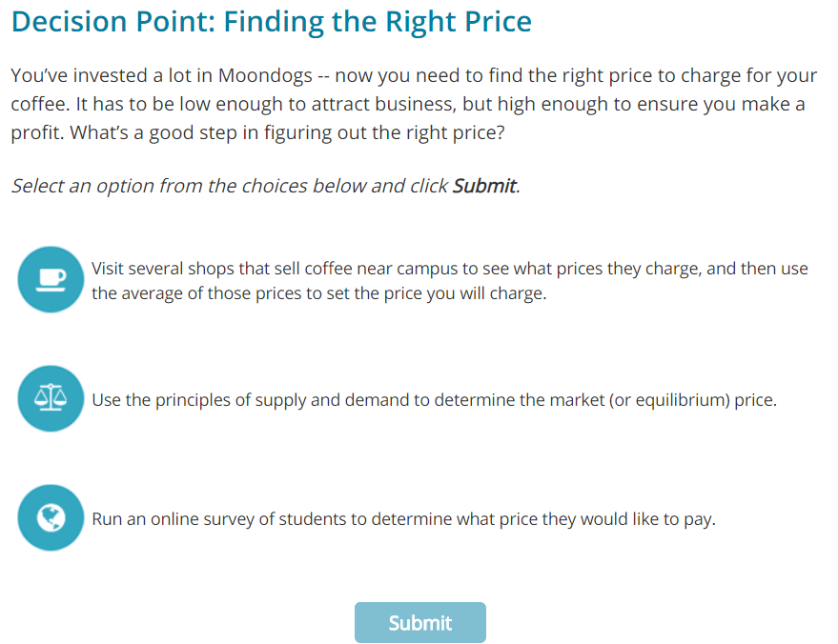The image size is (838, 644).
Task: Pick the globe icon for the survey option
Action: pos(50,517)
